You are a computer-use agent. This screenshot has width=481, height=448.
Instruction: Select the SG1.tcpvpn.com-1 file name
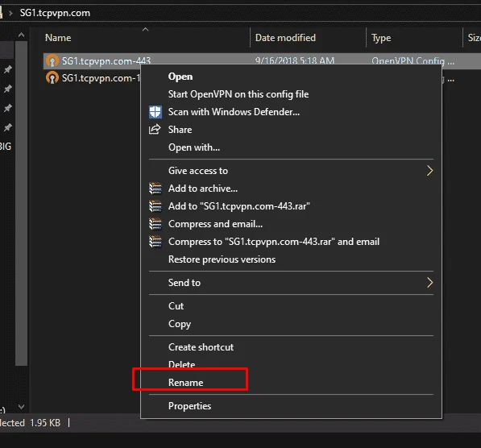(x=101, y=78)
